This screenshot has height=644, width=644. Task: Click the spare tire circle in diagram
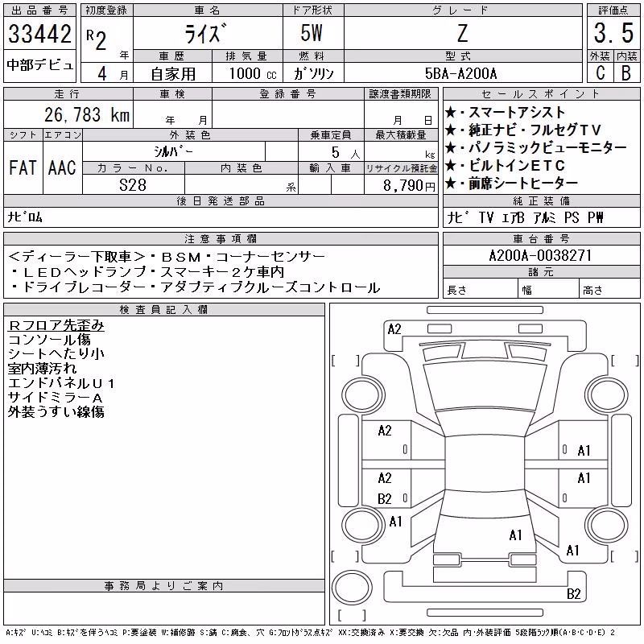click(x=352, y=587)
